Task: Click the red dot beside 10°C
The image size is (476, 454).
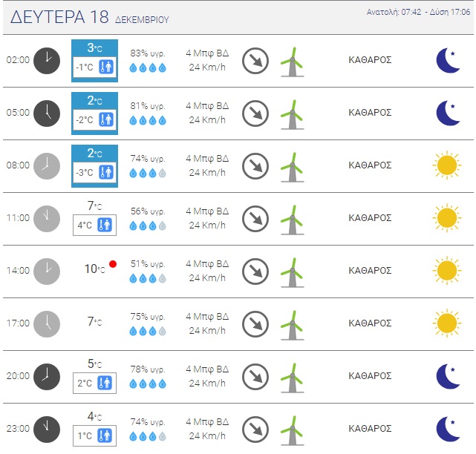Action: pyautogui.click(x=113, y=263)
